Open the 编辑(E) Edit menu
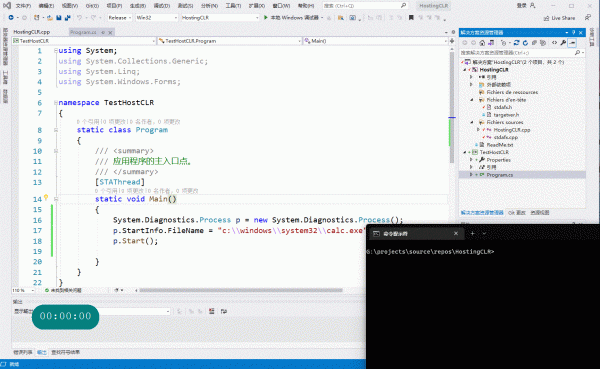Screen dimensions: 600x369 click(46, 6)
